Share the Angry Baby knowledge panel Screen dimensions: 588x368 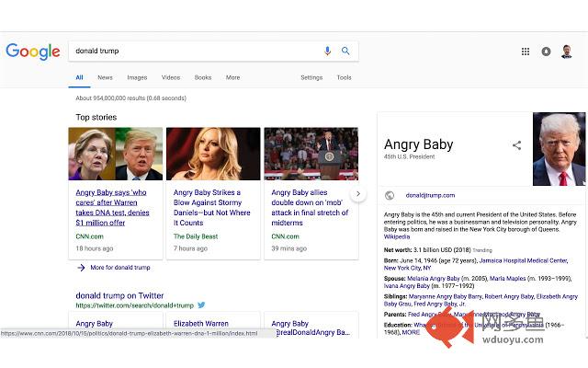tap(516, 145)
